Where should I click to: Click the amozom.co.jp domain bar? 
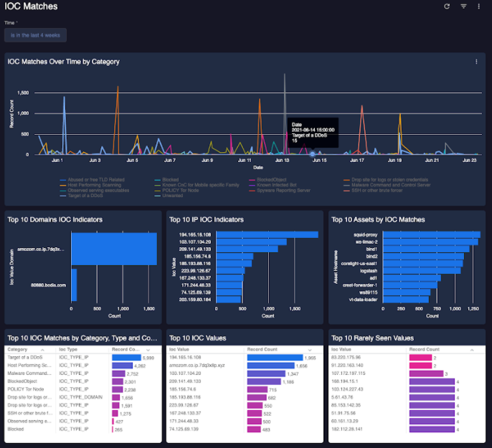(x=114, y=249)
